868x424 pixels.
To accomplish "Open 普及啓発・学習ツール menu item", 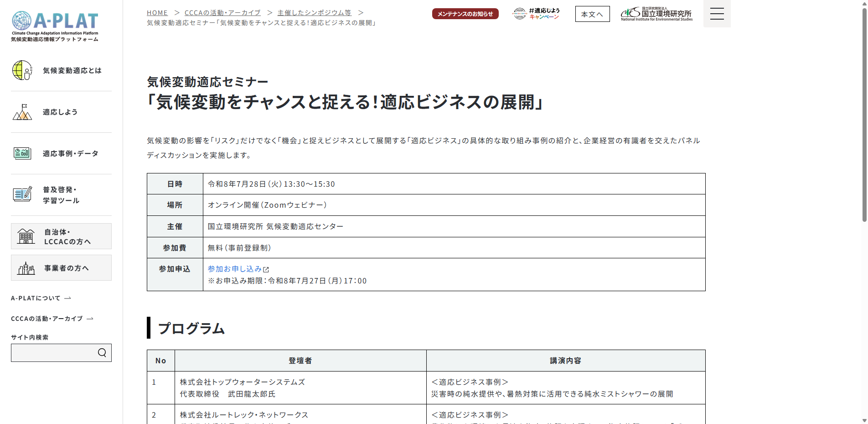I will (61, 195).
